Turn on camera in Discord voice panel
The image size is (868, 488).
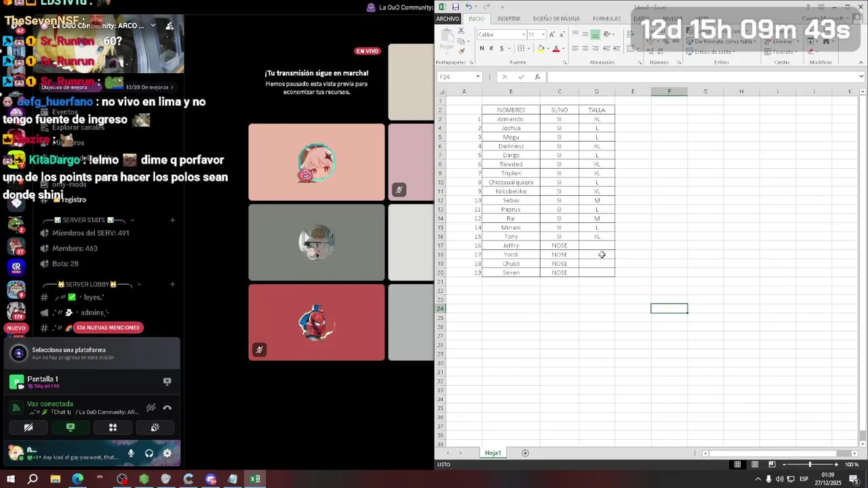(28, 428)
